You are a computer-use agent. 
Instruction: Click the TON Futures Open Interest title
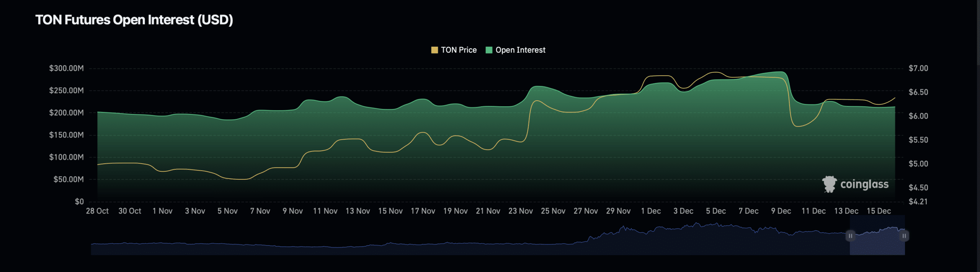pyautogui.click(x=134, y=20)
